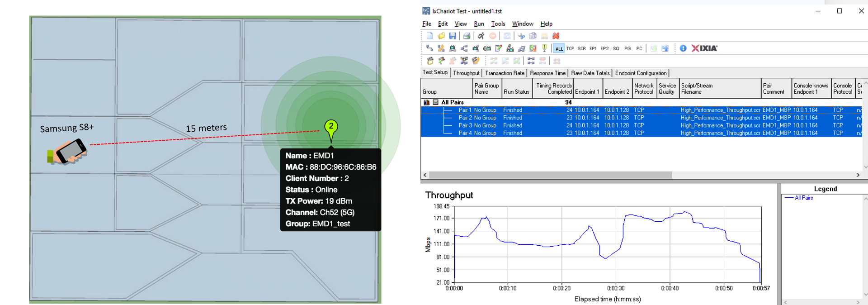The image size is (868, 305).
Task: Click the Script/Stream Filename column header
Action: 720,88
